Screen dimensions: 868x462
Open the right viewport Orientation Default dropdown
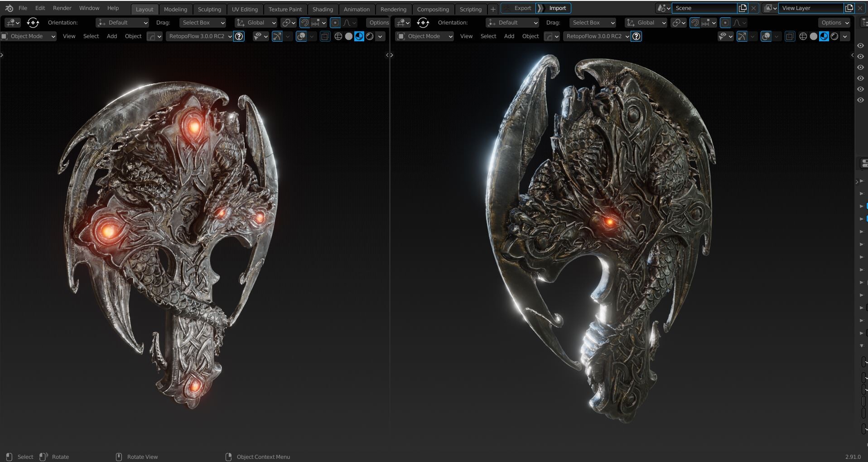(512, 23)
